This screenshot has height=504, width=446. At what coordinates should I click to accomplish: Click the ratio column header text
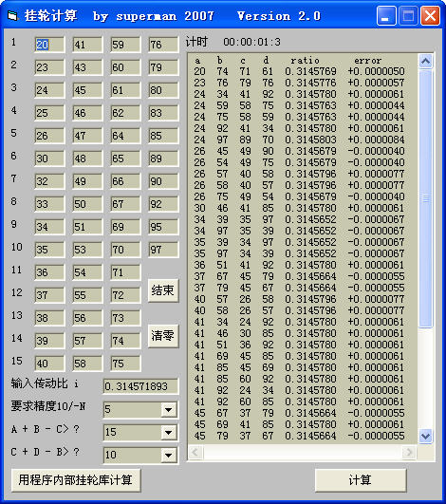pos(305,60)
